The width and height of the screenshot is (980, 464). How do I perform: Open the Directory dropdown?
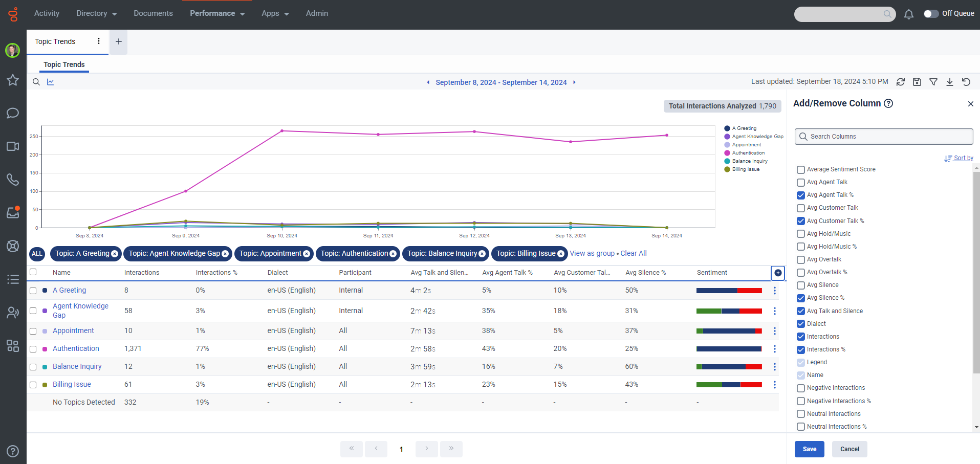[96, 14]
